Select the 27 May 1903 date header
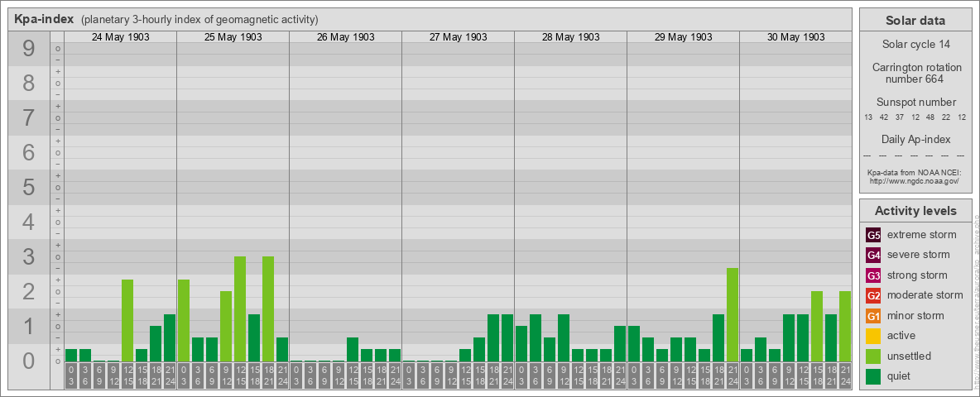 (x=458, y=37)
